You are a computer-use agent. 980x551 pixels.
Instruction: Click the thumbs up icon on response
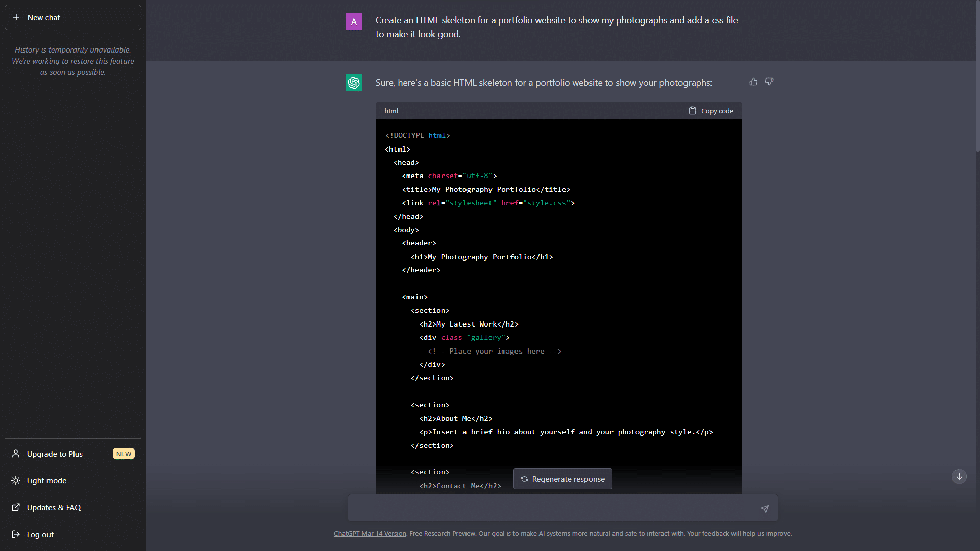[x=753, y=82]
